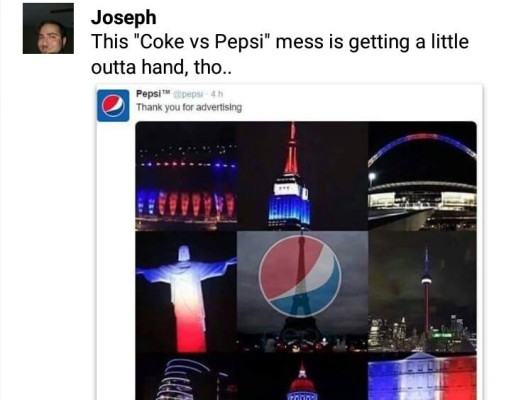511x400 pixels.
Task: Click the Pepsi logo avatar
Action: click(113, 105)
